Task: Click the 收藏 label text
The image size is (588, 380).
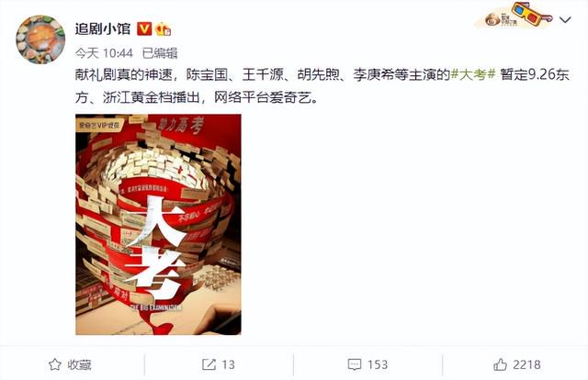Action: click(80, 364)
